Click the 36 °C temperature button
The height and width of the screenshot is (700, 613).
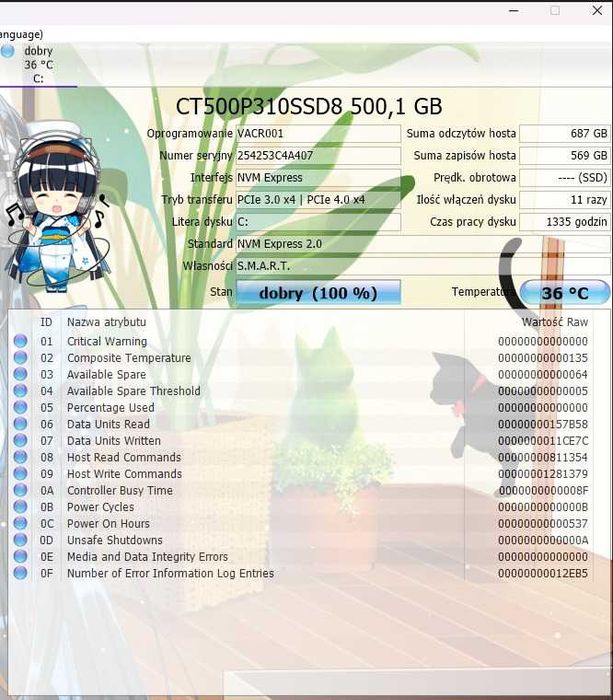click(565, 292)
